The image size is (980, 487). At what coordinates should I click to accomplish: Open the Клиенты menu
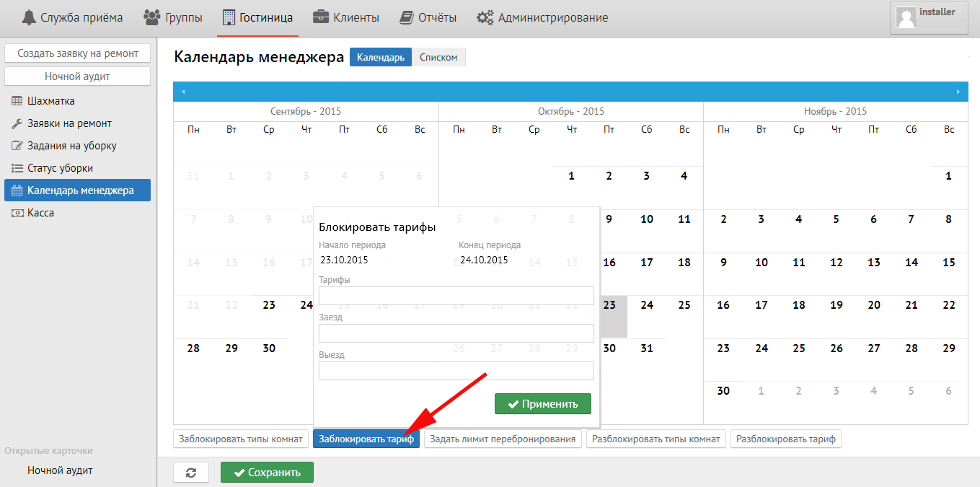point(346,17)
